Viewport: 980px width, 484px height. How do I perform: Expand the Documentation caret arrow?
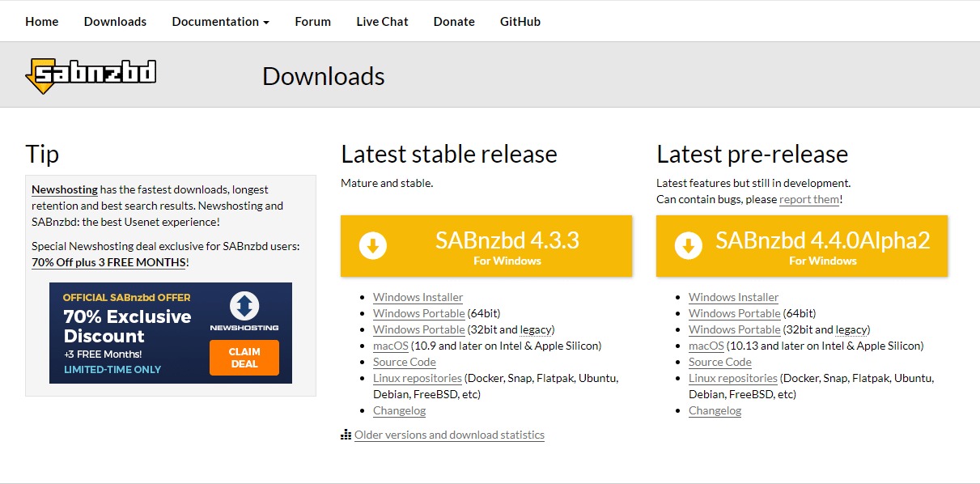tap(265, 21)
